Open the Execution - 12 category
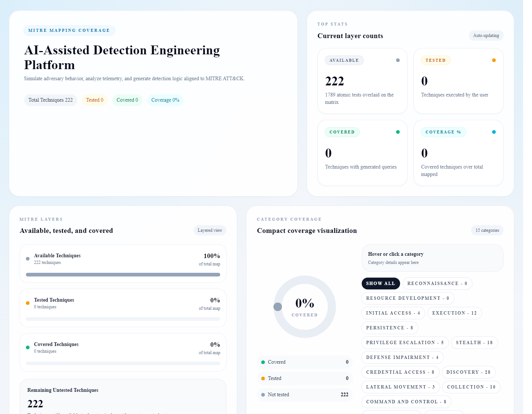The height and width of the screenshot is (414, 532). click(x=454, y=313)
